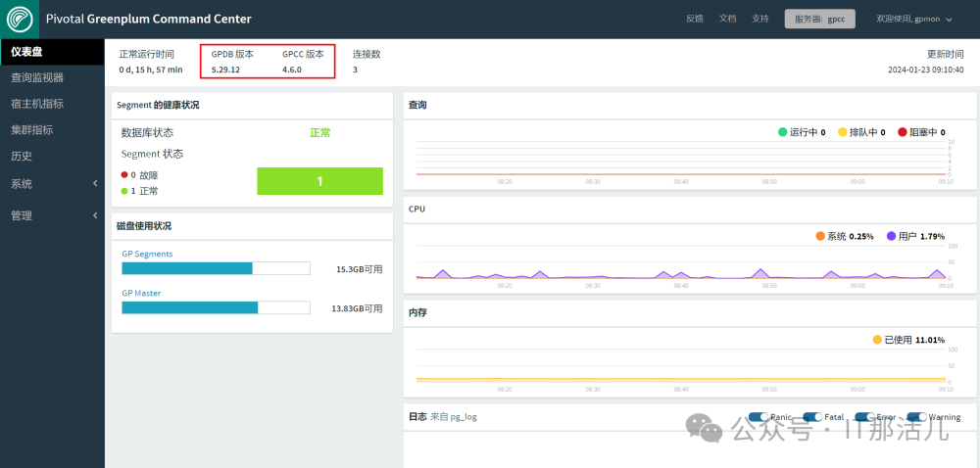Click the GPDB version value 5.29.12
This screenshot has height=468, width=980.
[225, 70]
